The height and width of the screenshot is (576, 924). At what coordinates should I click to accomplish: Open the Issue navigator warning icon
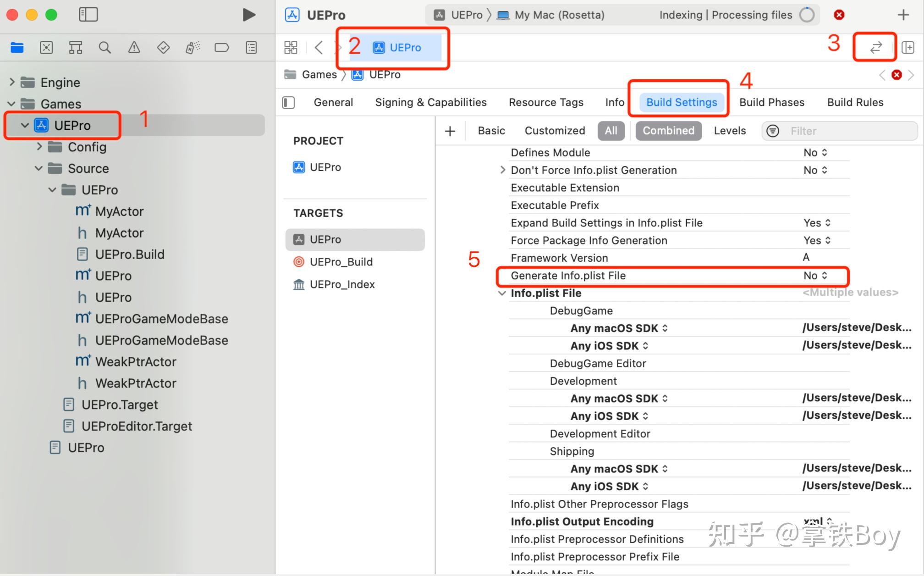tap(134, 47)
